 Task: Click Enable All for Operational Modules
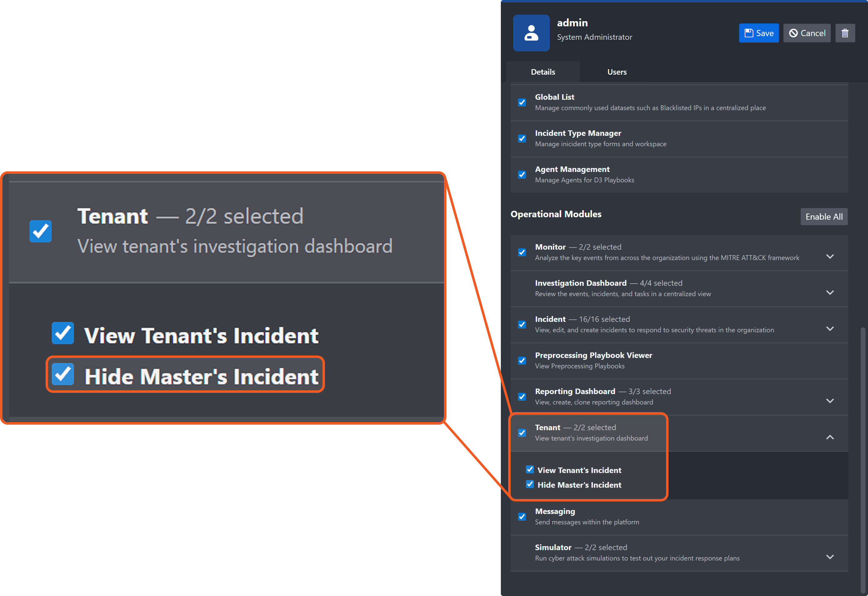[x=824, y=217]
